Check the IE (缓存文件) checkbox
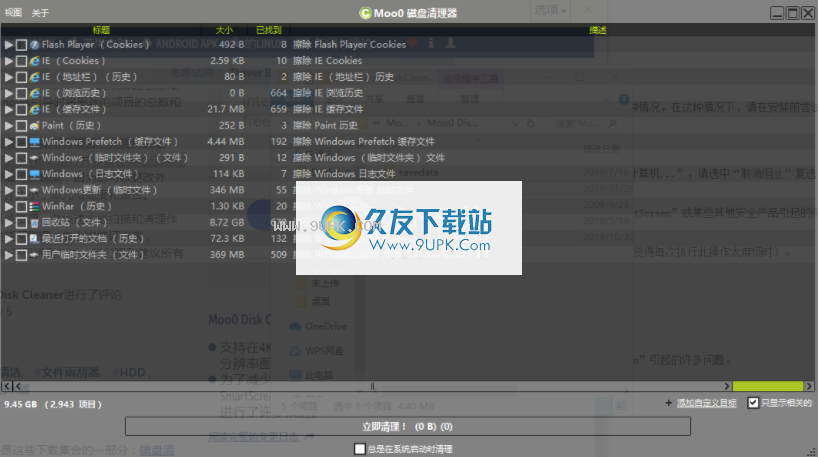The width and height of the screenshot is (819, 457). [21, 110]
